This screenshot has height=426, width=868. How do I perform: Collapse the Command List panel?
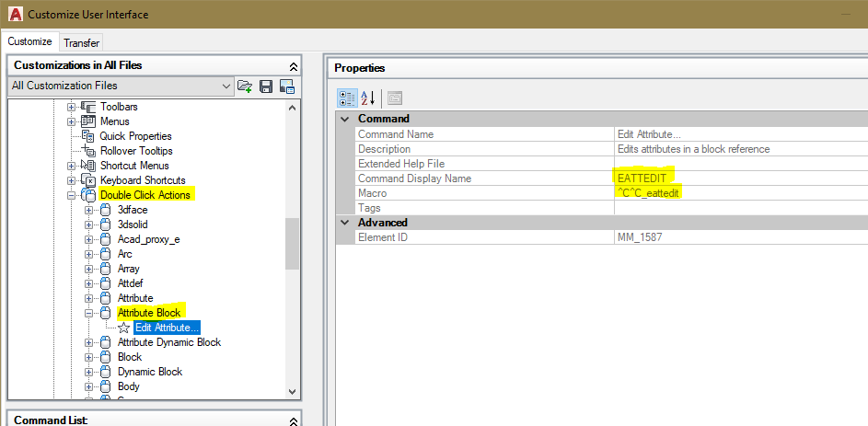(294, 420)
